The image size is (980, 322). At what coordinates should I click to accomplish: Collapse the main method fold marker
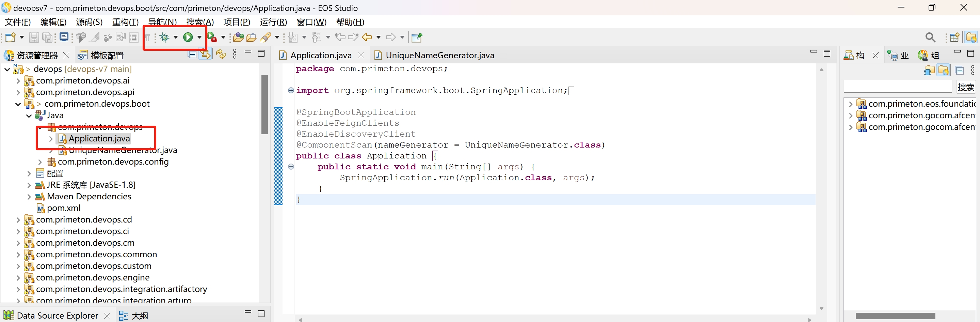pyautogui.click(x=291, y=167)
